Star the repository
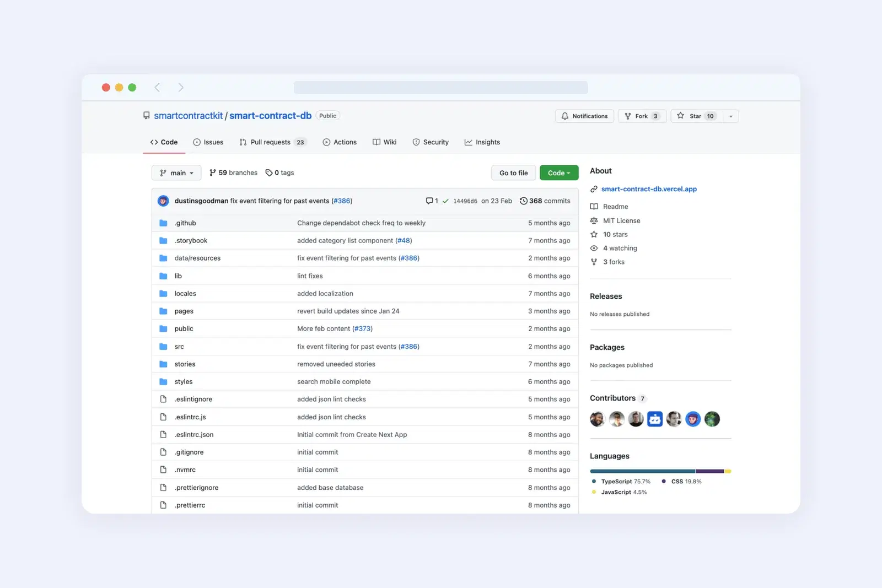Image resolution: width=882 pixels, height=588 pixels. [696, 116]
